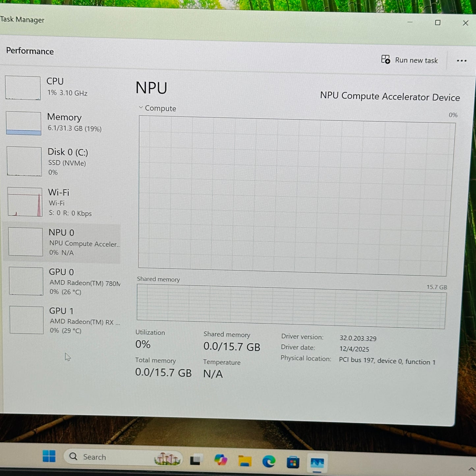The image size is (476, 476).
Task: Open the Windows Start menu
Action: pos(49,456)
